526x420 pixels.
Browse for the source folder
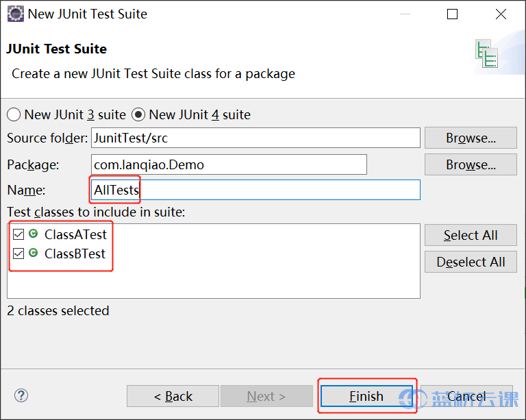point(471,138)
